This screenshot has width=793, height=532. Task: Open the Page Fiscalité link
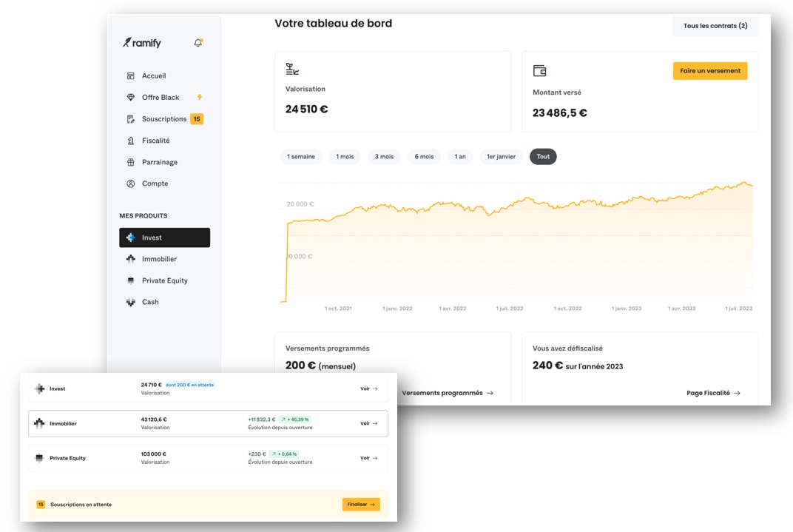click(x=713, y=393)
